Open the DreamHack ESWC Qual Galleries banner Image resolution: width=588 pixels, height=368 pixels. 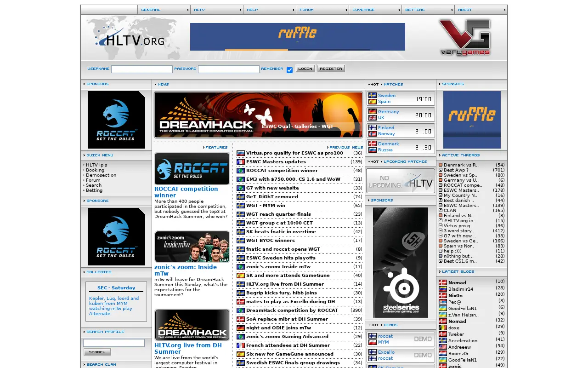[x=258, y=115]
